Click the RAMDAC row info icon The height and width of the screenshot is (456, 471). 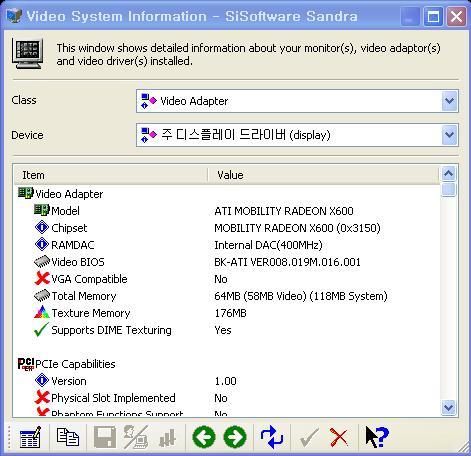coord(42,244)
